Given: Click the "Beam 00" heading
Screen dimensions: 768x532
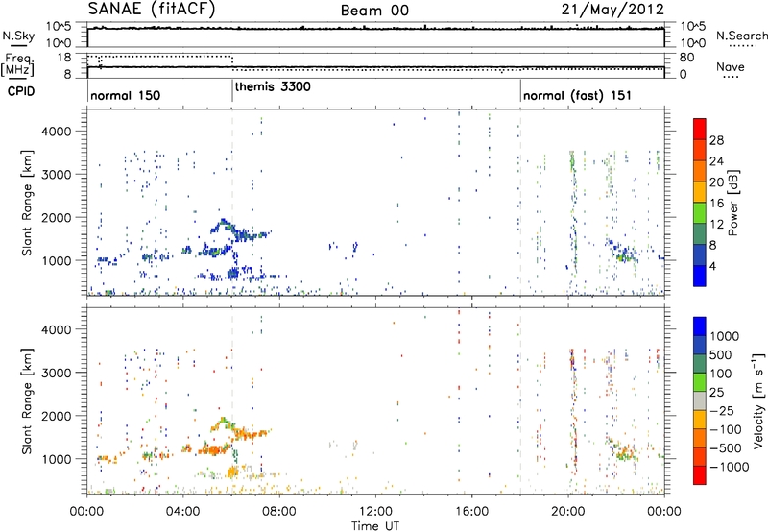Looking at the screenshot, I should (374, 11).
